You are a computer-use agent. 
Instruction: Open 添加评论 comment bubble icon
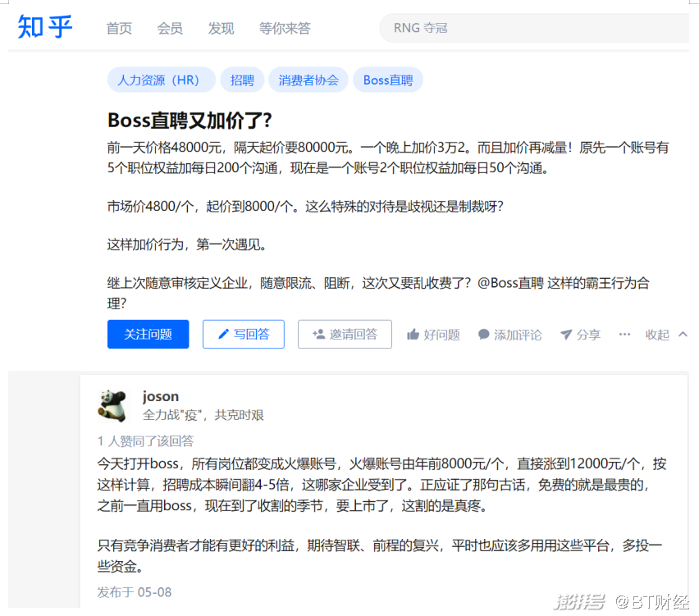[x=484, y=335]
